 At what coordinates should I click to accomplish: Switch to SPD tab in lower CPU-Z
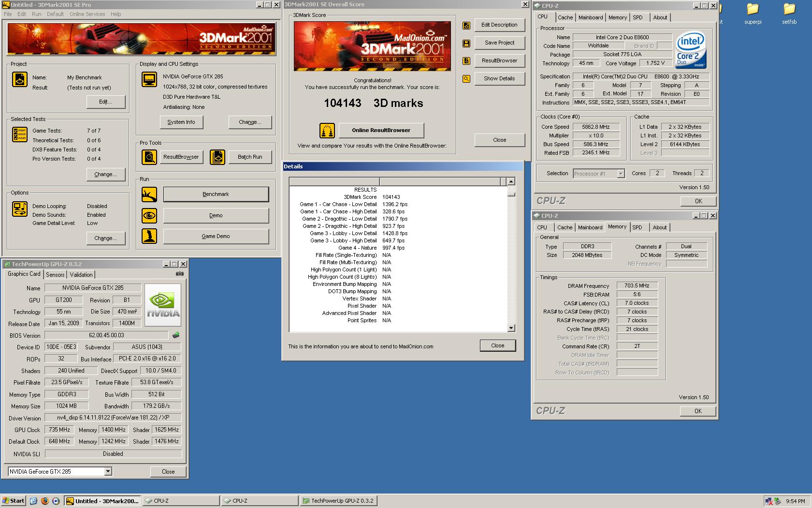click(638, 227)
